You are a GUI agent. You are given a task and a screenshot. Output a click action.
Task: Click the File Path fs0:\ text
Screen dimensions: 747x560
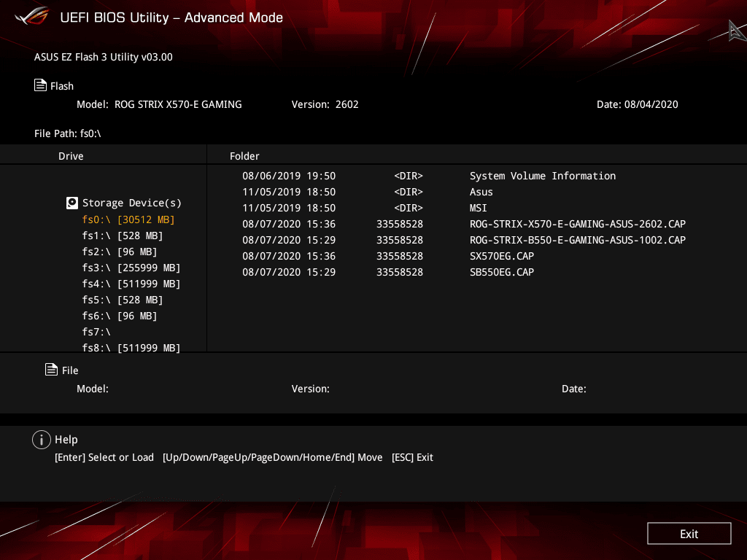click(x=68, y=133)
